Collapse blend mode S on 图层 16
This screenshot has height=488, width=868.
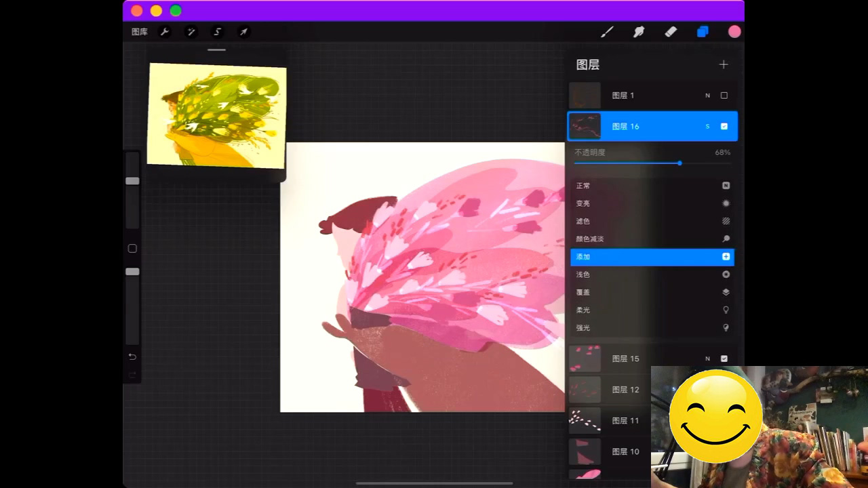coord(707,127)
